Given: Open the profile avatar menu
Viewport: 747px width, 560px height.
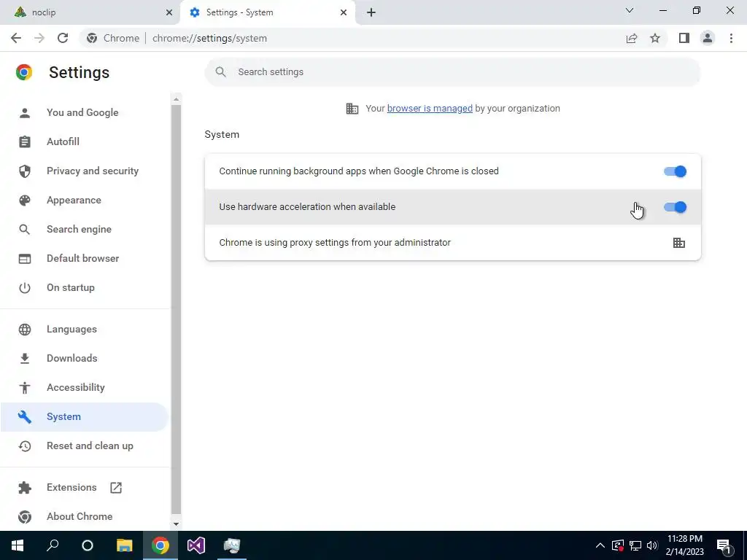Looking at the screenshot, I should [x=708, y=38].
